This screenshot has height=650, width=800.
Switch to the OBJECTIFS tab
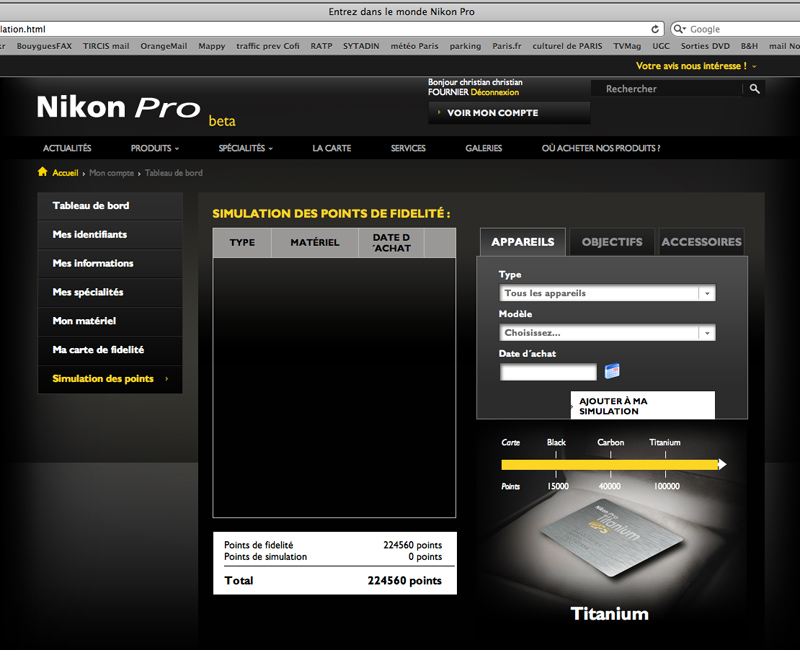(612, 242)
